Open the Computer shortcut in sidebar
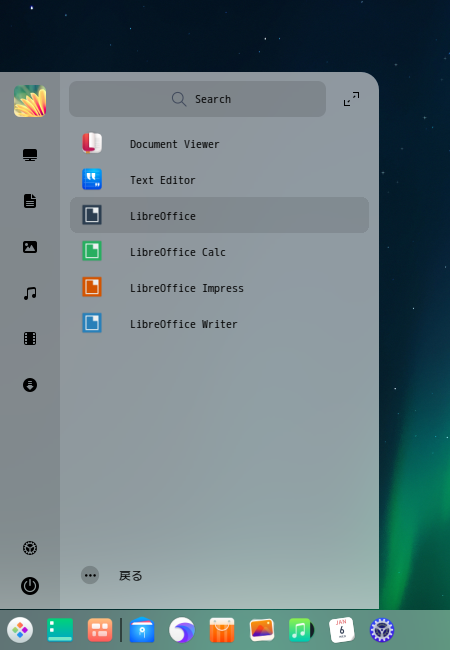Viewport: 450px width, 650px height. [30, 155]
